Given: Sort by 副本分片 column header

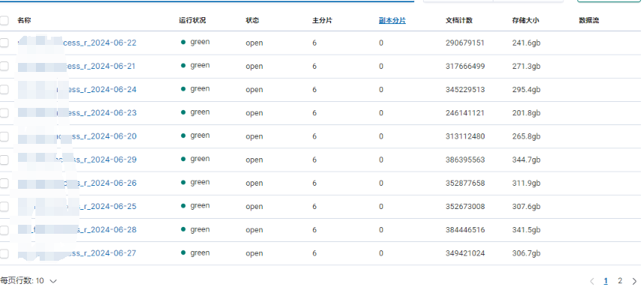Looking at the screenshot, I should tap(392, 20).
